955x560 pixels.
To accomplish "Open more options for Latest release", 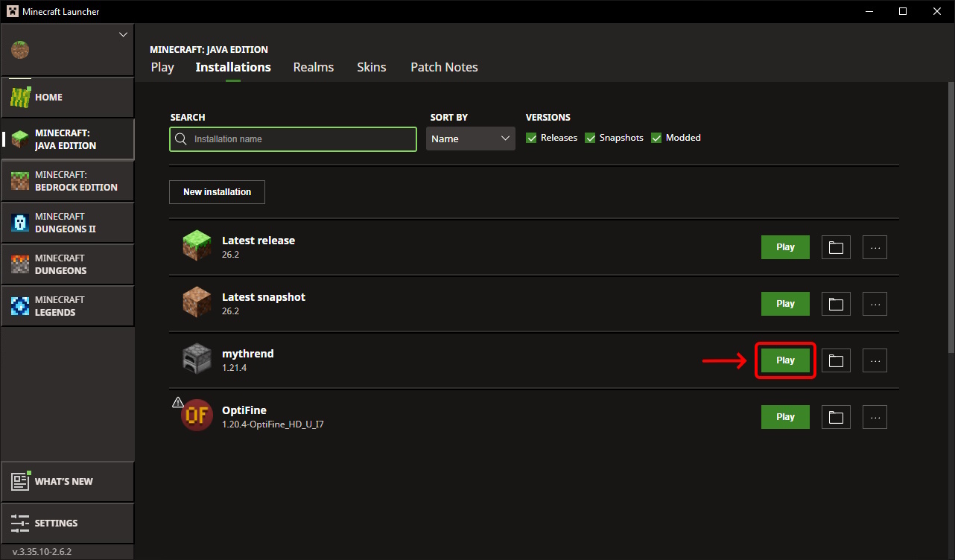I will click(x=875, y=247).
